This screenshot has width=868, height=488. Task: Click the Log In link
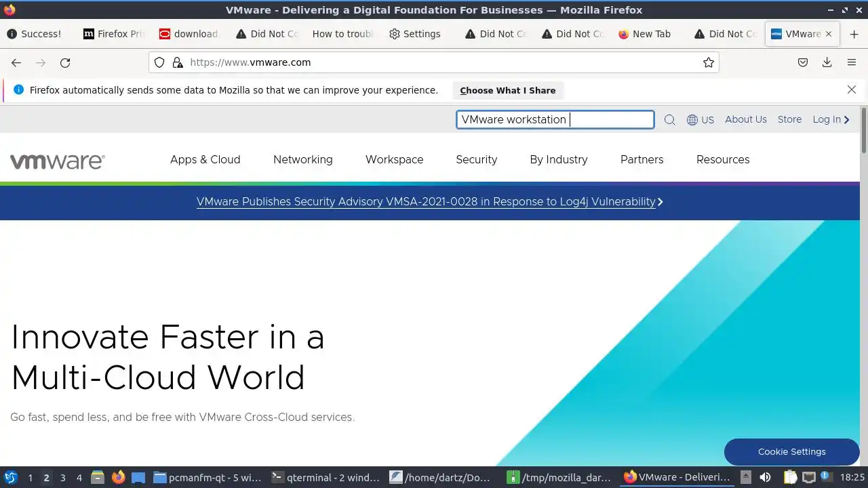[x=831, y=119]
